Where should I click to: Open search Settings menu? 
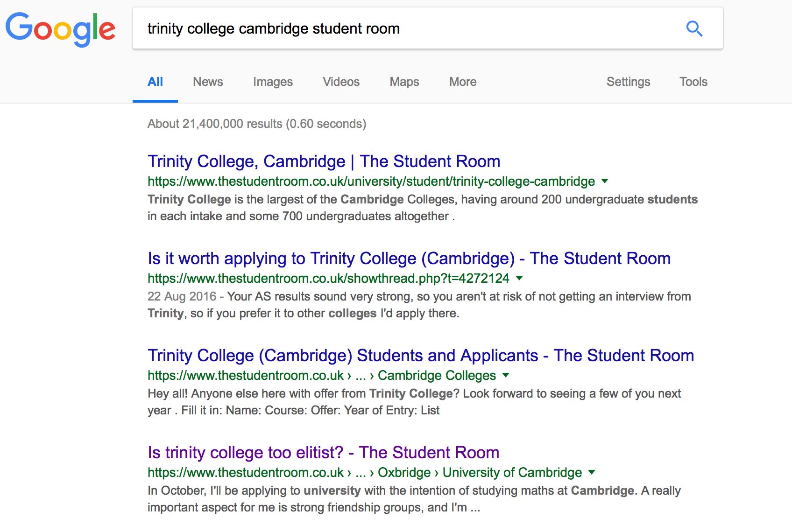tap(628, 82)
